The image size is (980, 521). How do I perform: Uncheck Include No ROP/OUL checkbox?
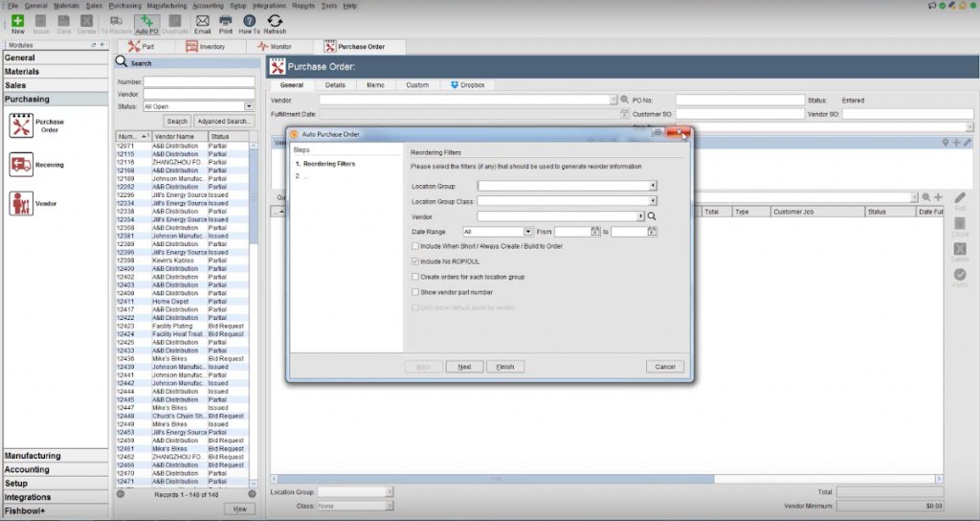414,261
